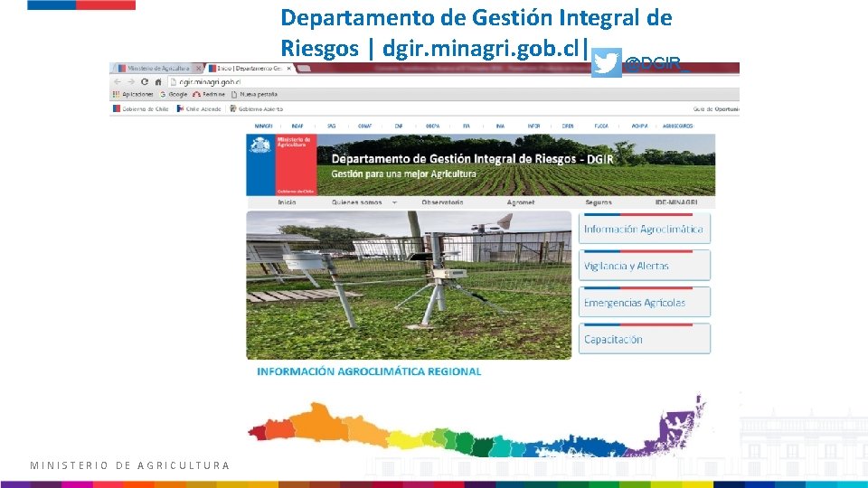Open the Seguros menu item

(599, 202)
